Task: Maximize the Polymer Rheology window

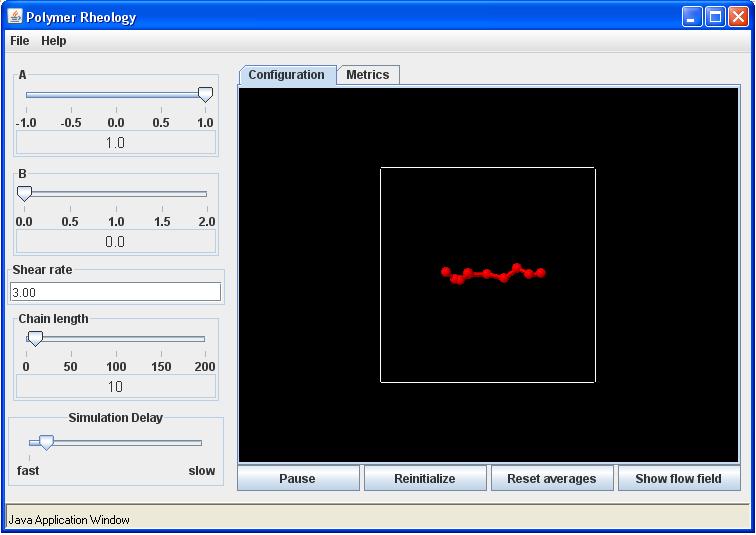Action: coord(715,17)
